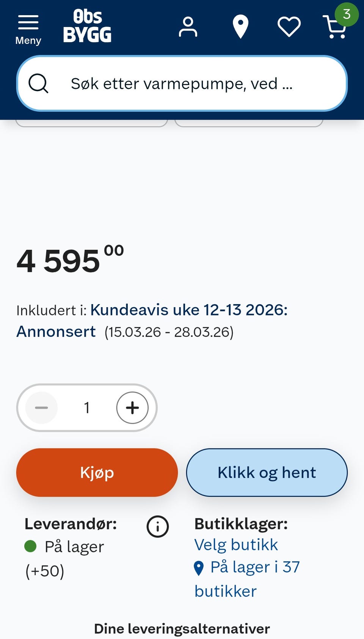Screen dimensions: 364x639
Task: Open the Velg butikk link
Action: (236, 545)
